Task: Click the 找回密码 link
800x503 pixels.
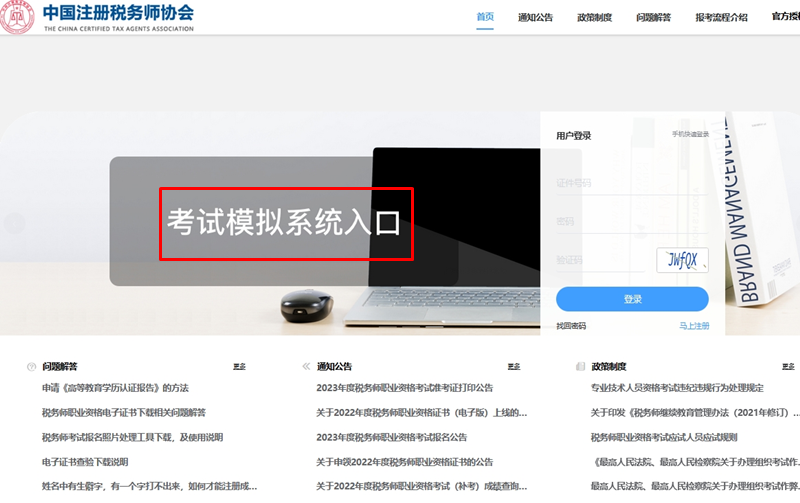Action: [571, 326]
